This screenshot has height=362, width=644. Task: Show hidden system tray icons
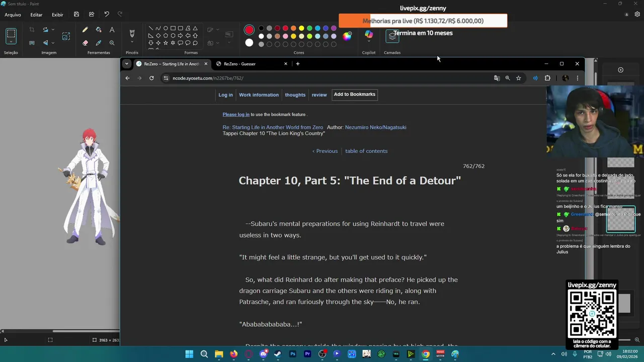(553, 354)
